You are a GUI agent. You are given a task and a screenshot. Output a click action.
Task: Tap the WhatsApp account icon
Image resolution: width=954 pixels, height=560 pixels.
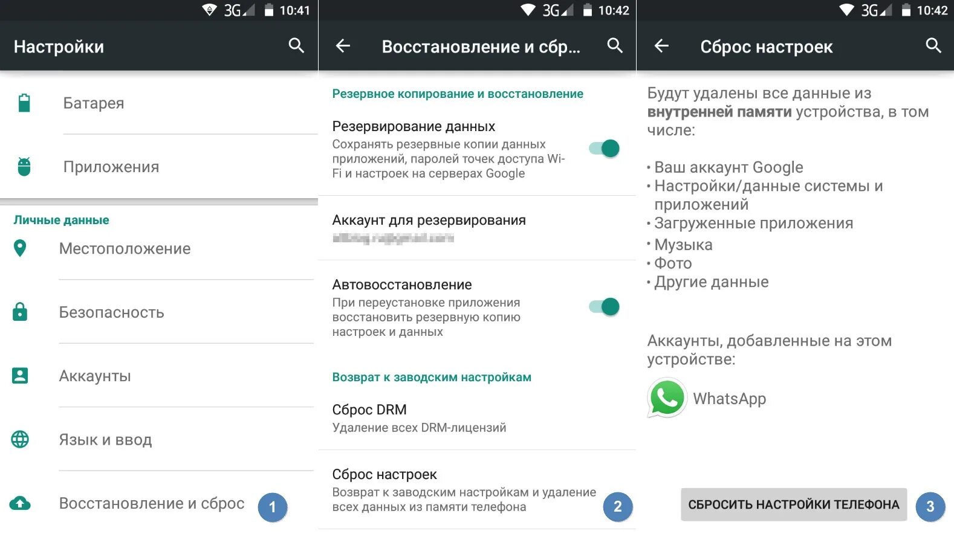coord(667,398)
